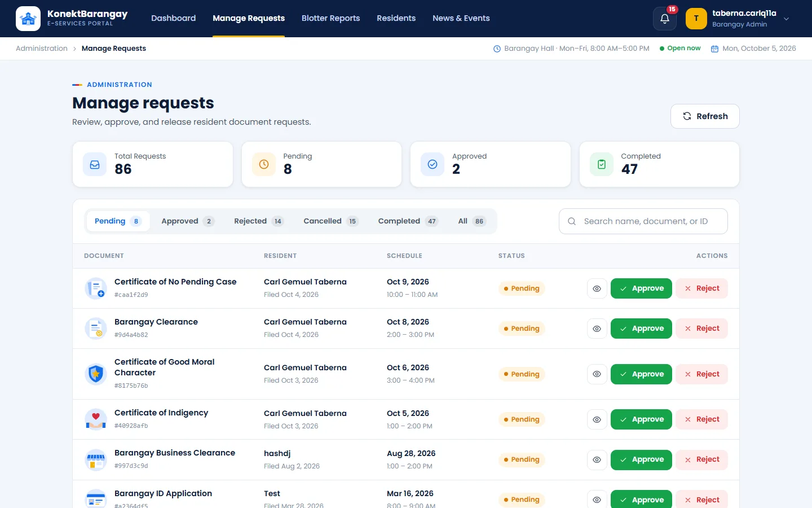
Task: Open Manage Requests in the top navigation
Action: click(x=249, y=18)
